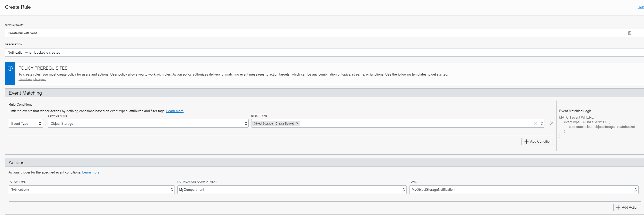This screenshot has width=644, height=215.
Task: Open Notifications Compartment dropdown
Action: [292, 189]
